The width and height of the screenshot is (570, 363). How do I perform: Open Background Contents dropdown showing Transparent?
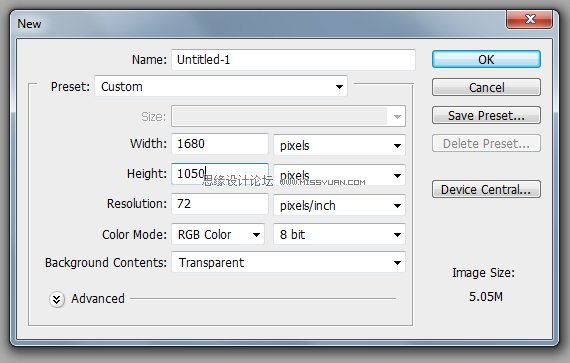tap(288, 262)
